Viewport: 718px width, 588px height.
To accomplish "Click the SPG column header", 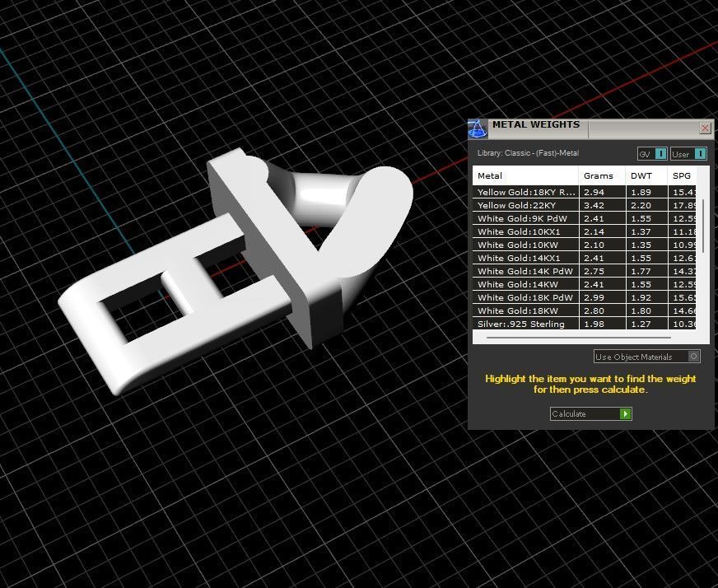I will click(682, 175).
